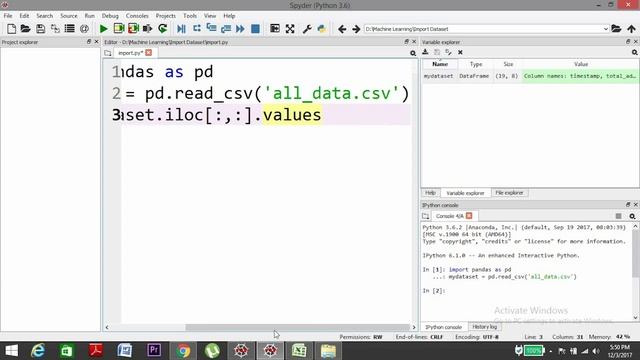This screenshot has height=360, width=640.
Task: Toggle fullscreen mode icon
Action: pyautogui.click(x=290, y=29)
